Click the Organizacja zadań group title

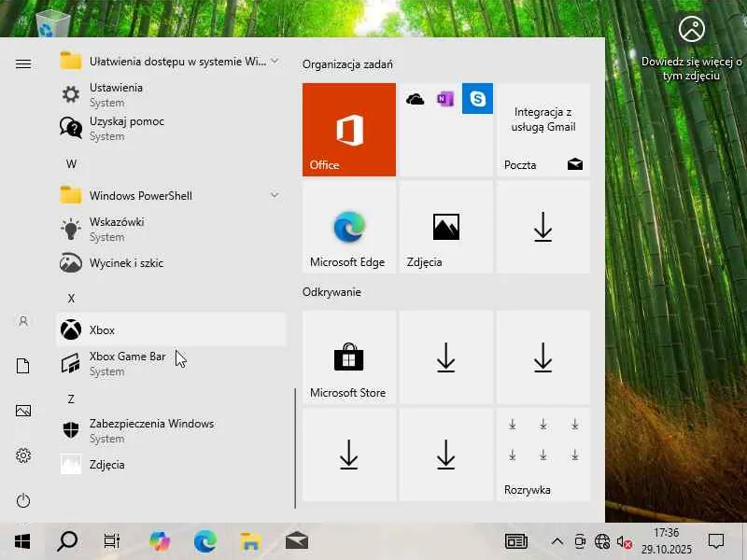347,63
